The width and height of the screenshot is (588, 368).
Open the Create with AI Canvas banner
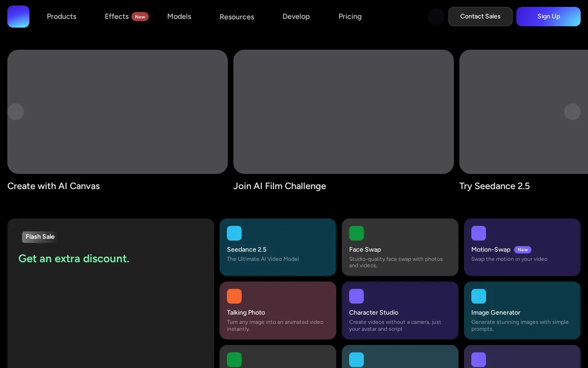coord(118,112)
